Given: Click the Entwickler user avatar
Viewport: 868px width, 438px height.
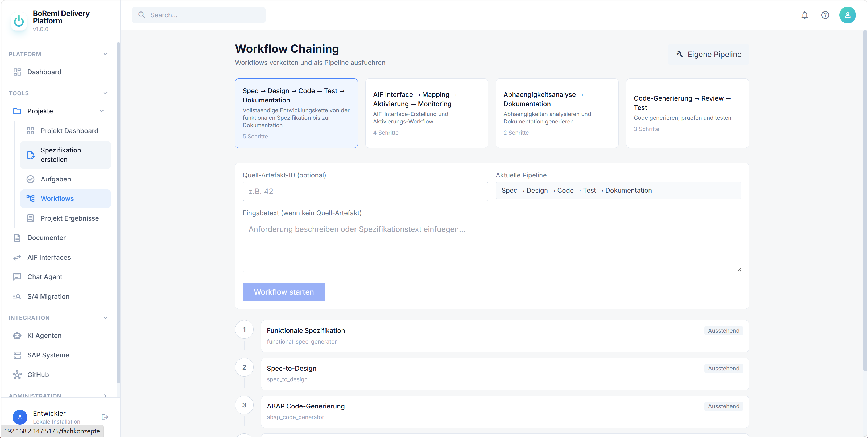Looking at the screenshot, I should click(x=20, y=417).
